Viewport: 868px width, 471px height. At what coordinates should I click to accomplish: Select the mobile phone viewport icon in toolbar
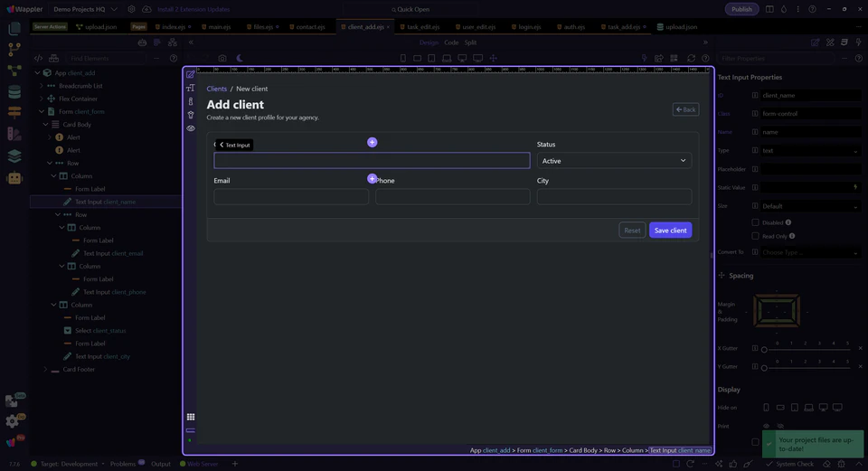coord(403,58)
